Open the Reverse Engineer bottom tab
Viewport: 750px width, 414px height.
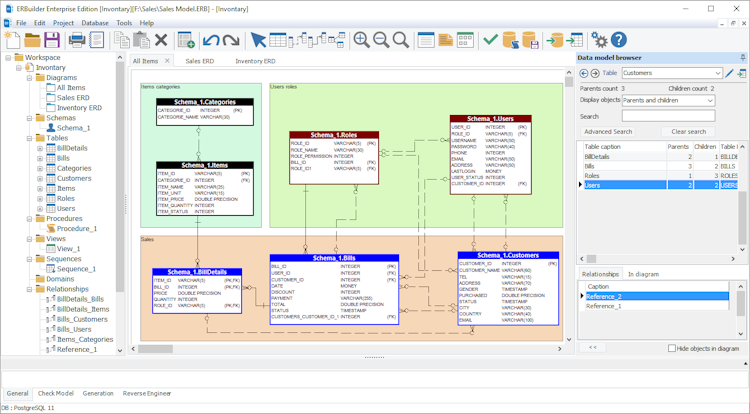tap(147, 393)
